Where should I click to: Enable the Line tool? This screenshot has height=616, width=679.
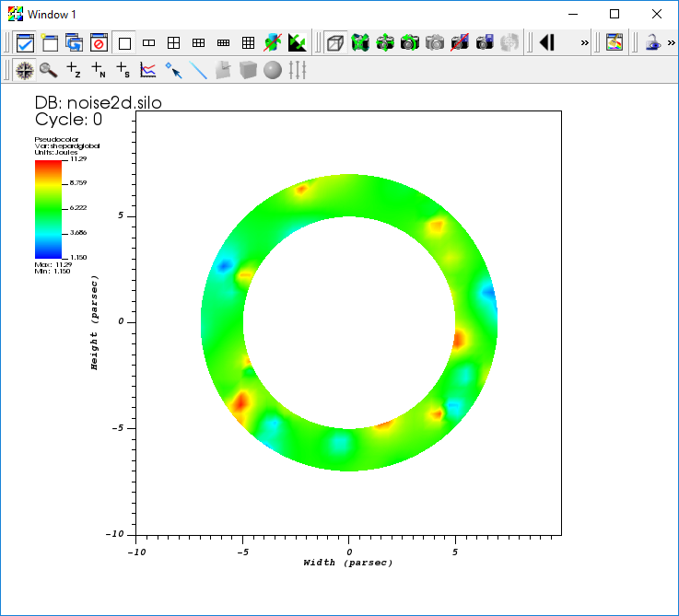click(198, 70)
